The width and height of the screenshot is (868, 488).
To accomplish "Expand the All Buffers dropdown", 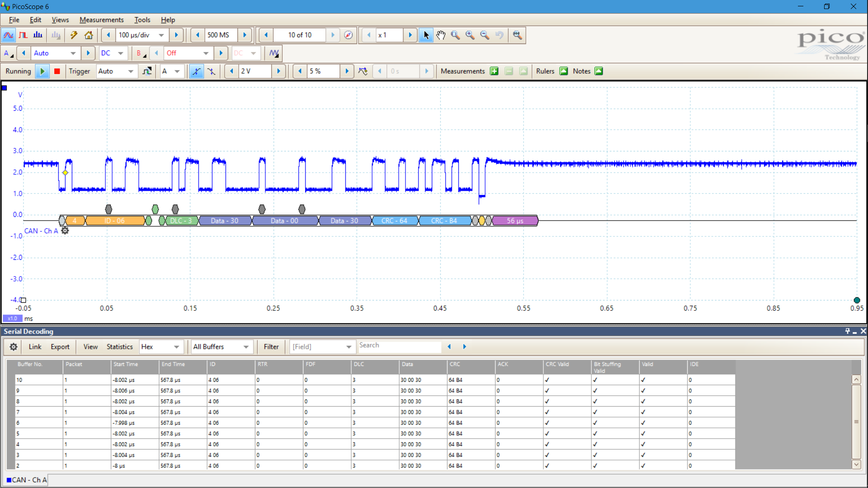I will [246, 347].
